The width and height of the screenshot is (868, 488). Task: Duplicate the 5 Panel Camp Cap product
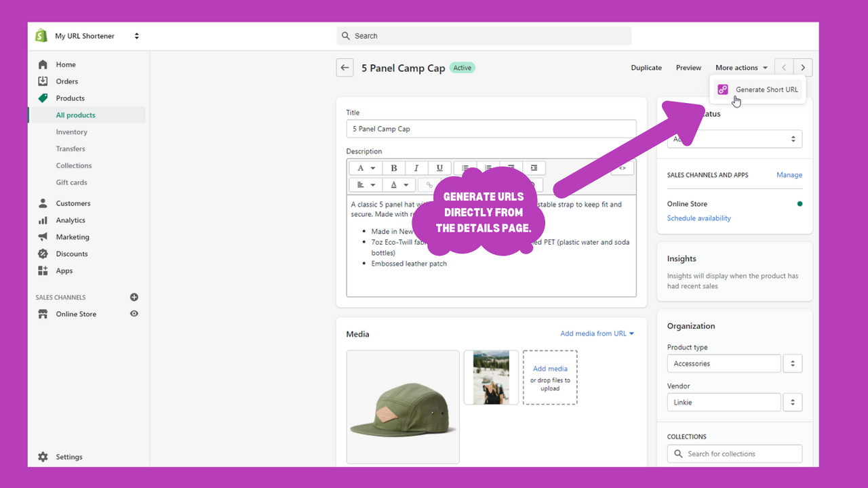(646, 67)
